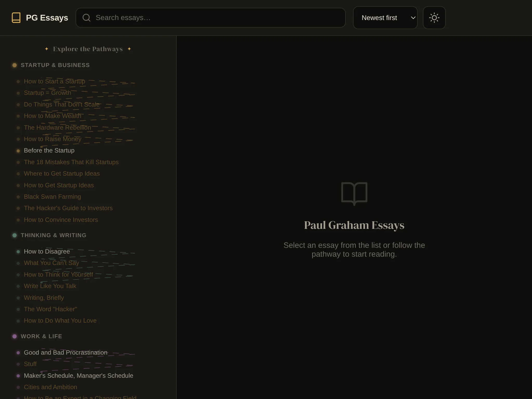Open Cities and Ambition essay
The width and height of the screenshot is (532, 399).
[x=50, y=387]
